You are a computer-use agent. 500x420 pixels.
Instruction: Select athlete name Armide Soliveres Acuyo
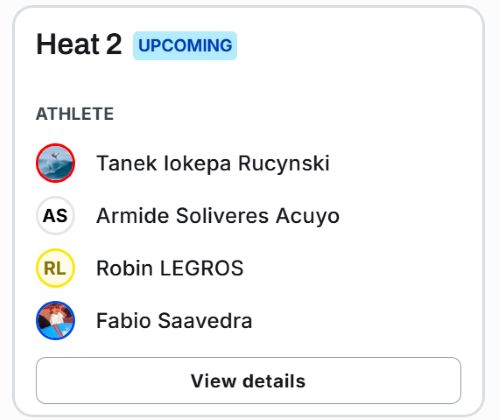(x=218, y=216)
